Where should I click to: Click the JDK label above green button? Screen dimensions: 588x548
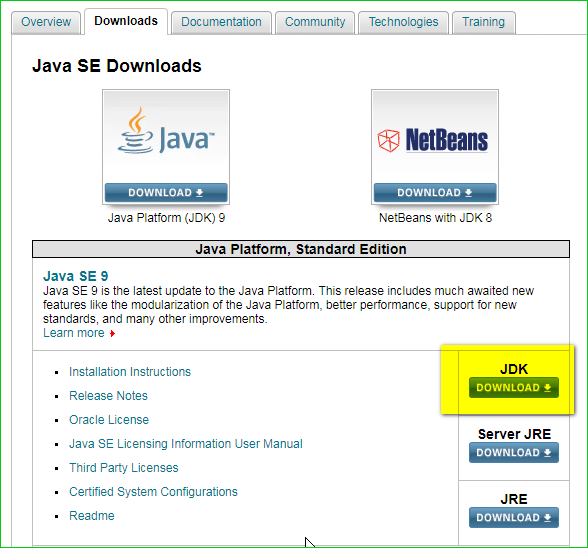(x=514, y=369)
